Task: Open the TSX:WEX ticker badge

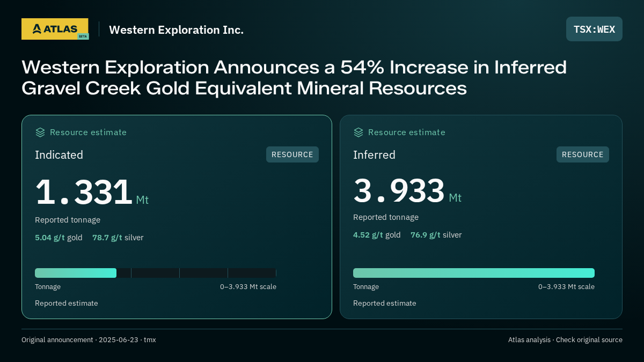Action: [594, 29]
